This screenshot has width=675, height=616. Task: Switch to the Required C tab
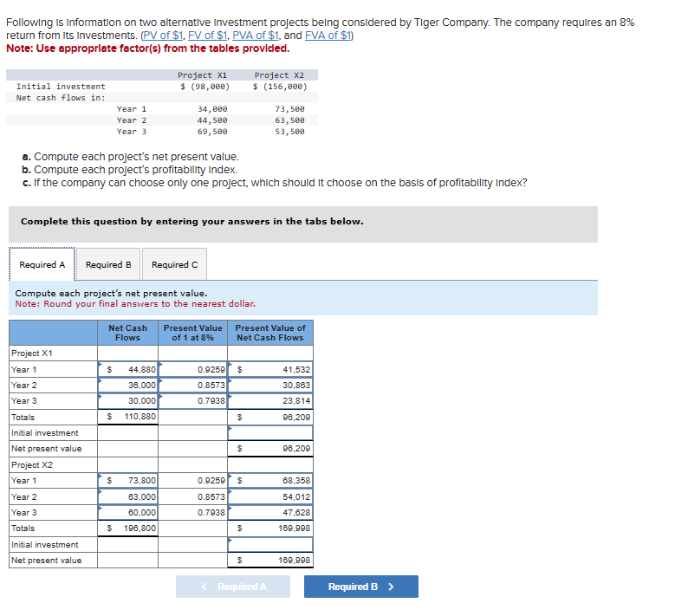coord(175,264)
